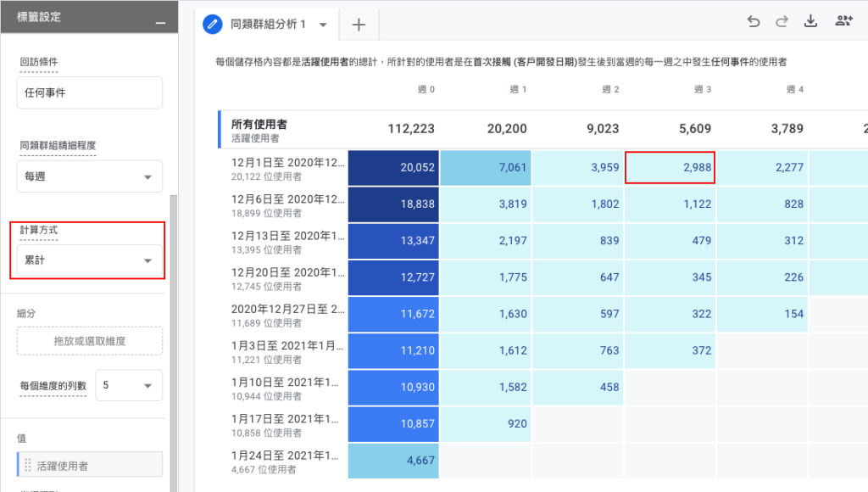Change rows per dimension dropdown value 5
Viewport: 868px width, 492px height.
(x=129, y=385)
